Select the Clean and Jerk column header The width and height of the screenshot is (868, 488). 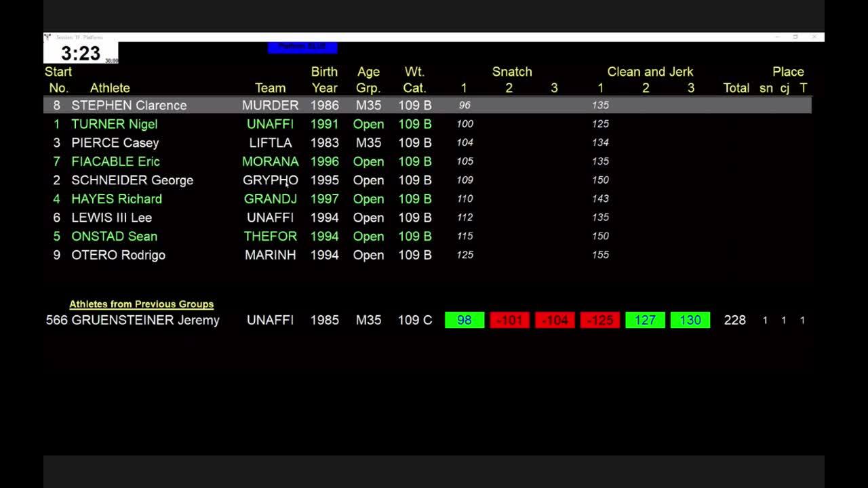point(650,71)
